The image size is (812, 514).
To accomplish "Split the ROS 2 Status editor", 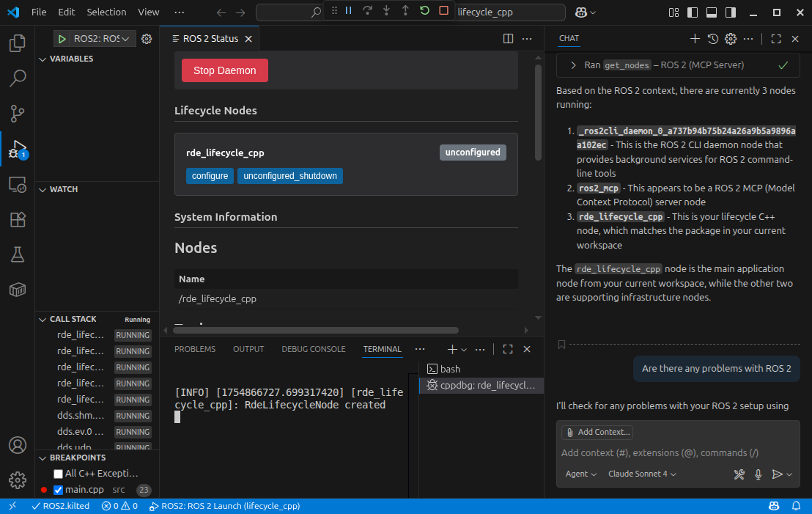I will (x=508, y=39).
